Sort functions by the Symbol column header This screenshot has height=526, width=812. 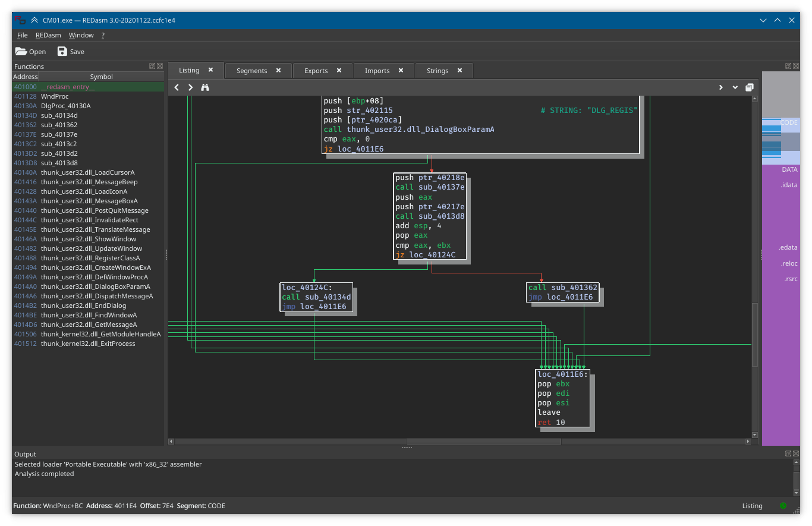click(101, 77)
